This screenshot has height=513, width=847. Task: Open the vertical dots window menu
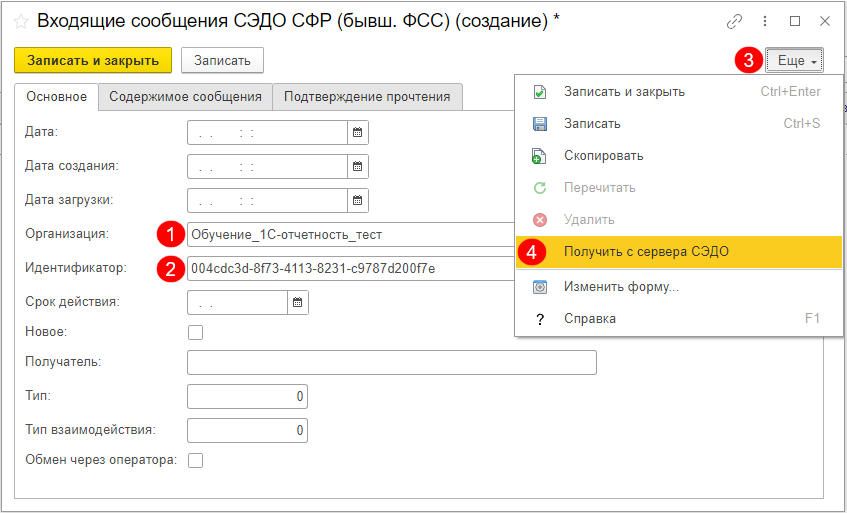pos(765,21)
